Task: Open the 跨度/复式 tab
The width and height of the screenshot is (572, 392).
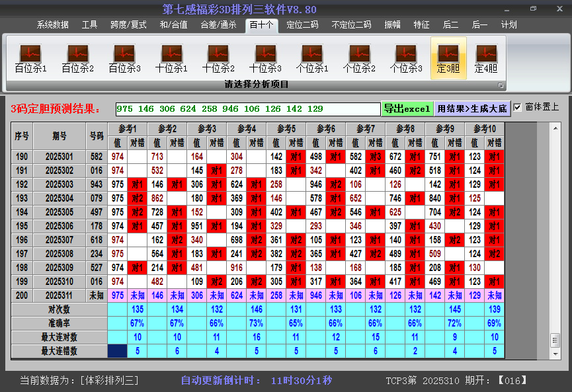Action: (x=128, y=25)
